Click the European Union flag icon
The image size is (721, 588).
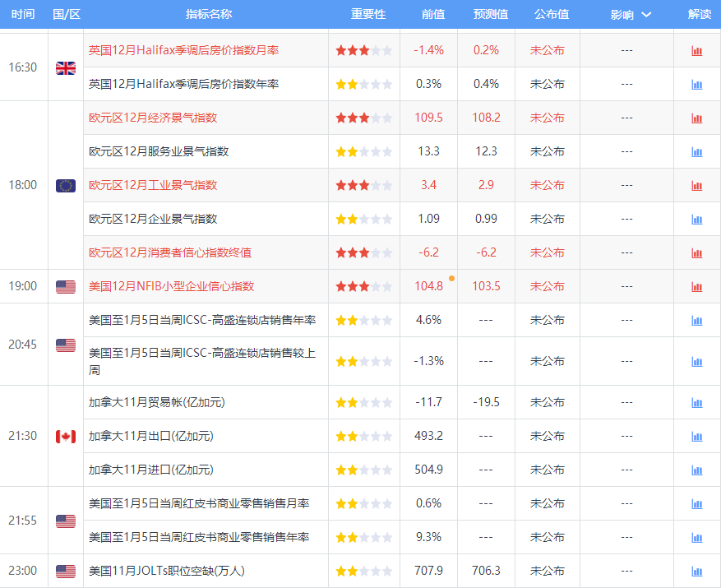point(65,185)
